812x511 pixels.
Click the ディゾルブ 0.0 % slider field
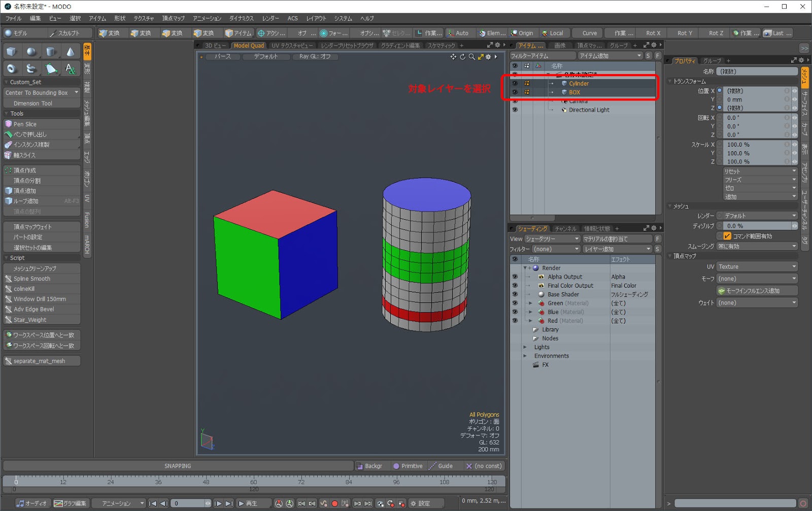(x=757, y=226)
